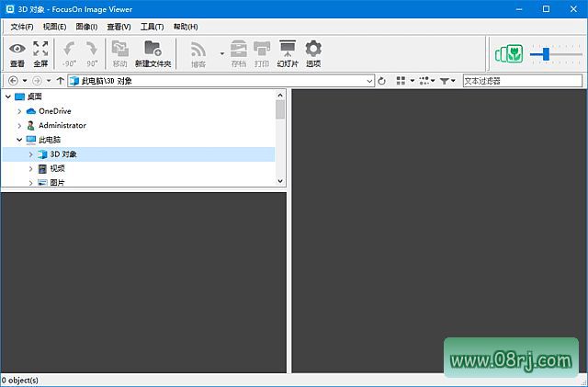Collapse the 此电脑 tree node
Screen dimensions: 588x387
coord(19,140)
